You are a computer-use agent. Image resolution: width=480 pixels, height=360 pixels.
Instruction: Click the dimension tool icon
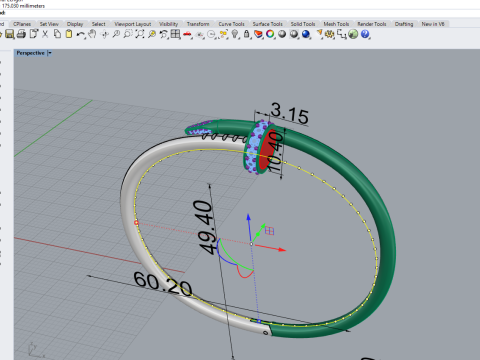pyautogui.click(x=341, y=34)
